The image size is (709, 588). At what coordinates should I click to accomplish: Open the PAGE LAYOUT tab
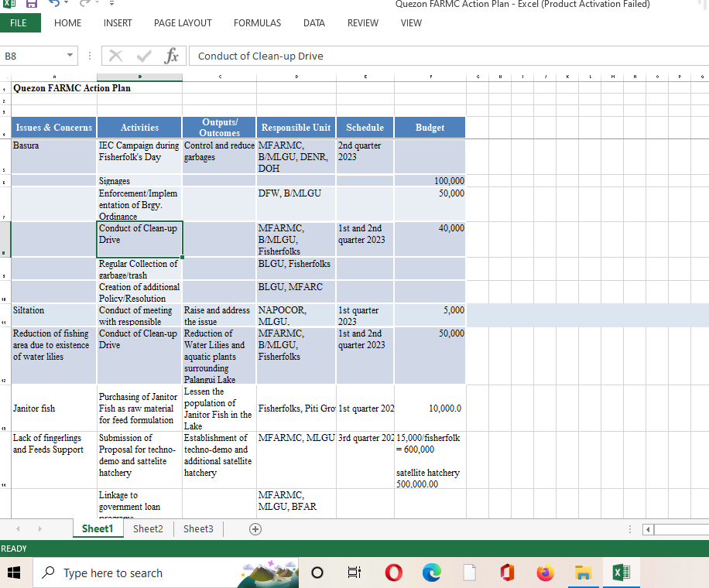tap(183, 23)
